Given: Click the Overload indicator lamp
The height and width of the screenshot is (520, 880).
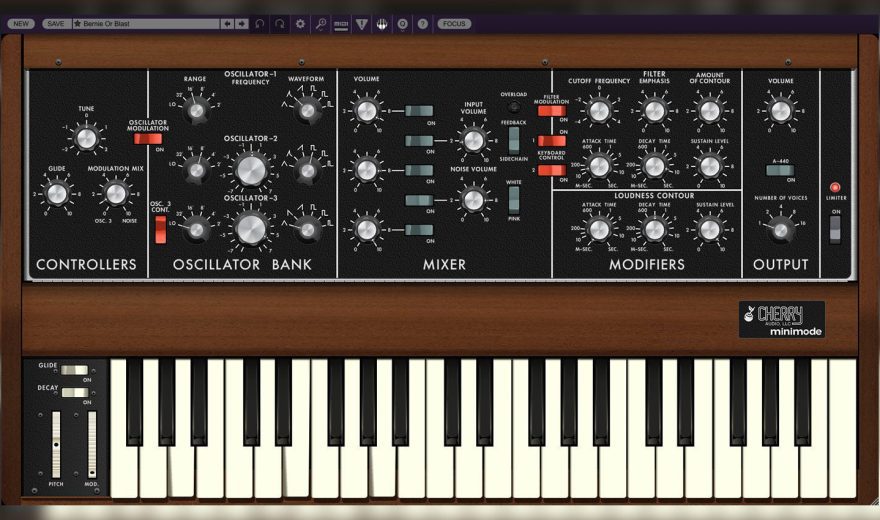Looking at the screenshot, I should pyautogui.click(x=514, y=106).
